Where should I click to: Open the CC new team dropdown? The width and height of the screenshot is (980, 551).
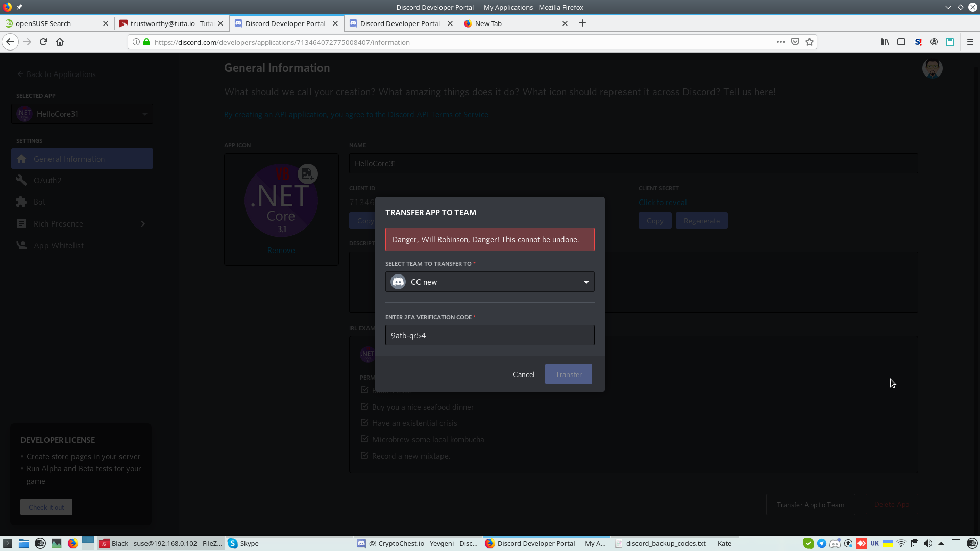coord(489,282)
